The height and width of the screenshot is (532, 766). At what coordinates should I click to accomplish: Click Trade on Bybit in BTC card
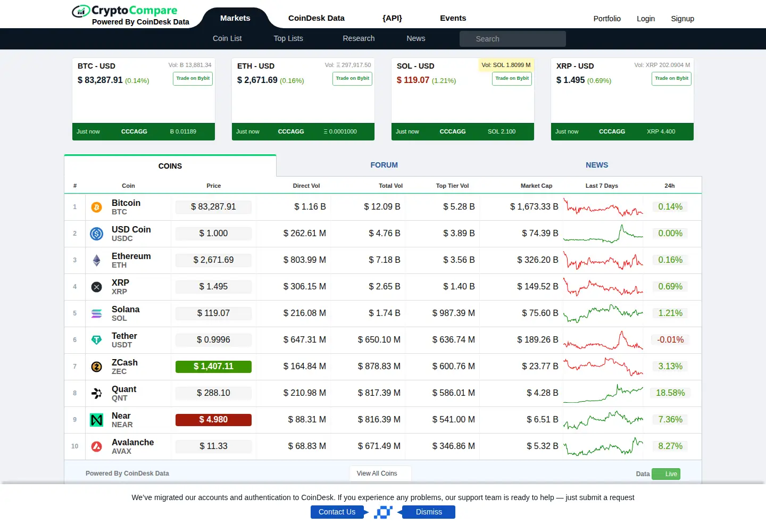193,79
